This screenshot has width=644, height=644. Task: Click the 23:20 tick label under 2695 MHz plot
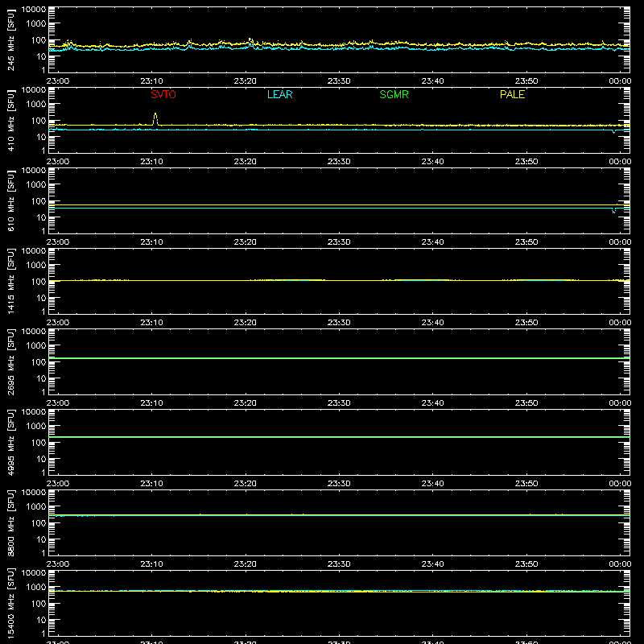tap(246, 403)
